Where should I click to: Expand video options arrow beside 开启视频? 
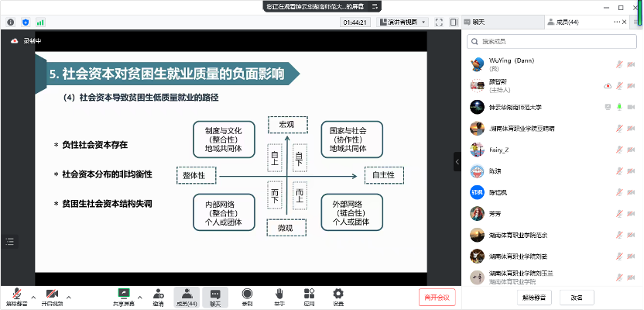pyautogui.click(x=69, y=296)
